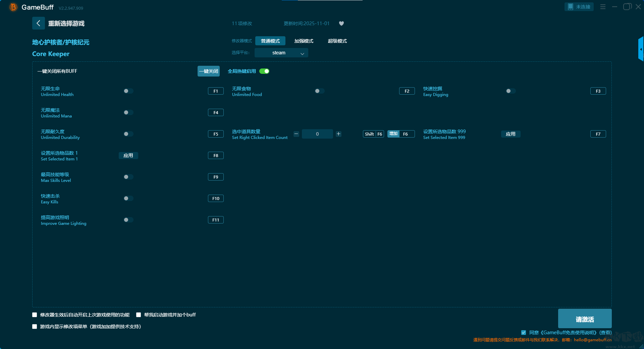644x349 pixels.
Task: Click the GameBuff logo icon
Action: (13, 7)
